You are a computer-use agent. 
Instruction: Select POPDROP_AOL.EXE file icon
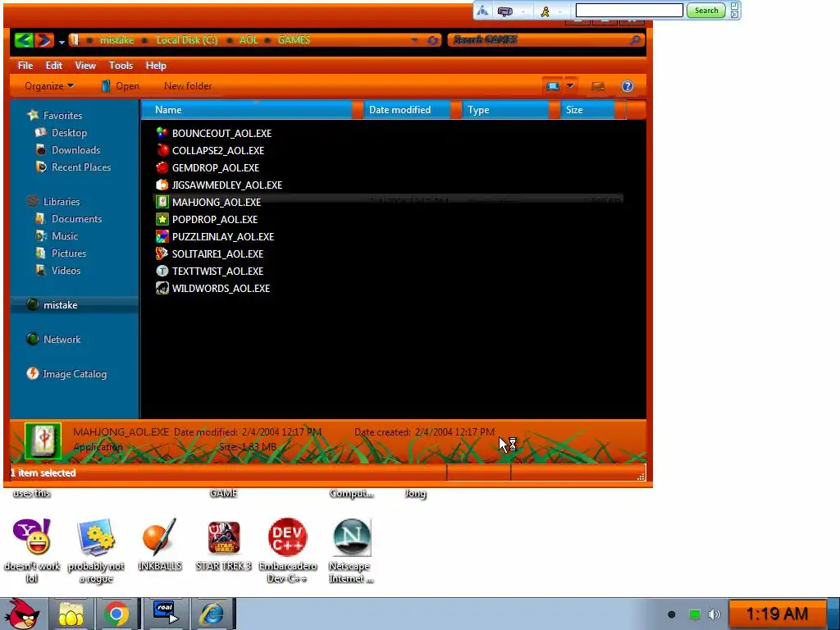point(162,219)
